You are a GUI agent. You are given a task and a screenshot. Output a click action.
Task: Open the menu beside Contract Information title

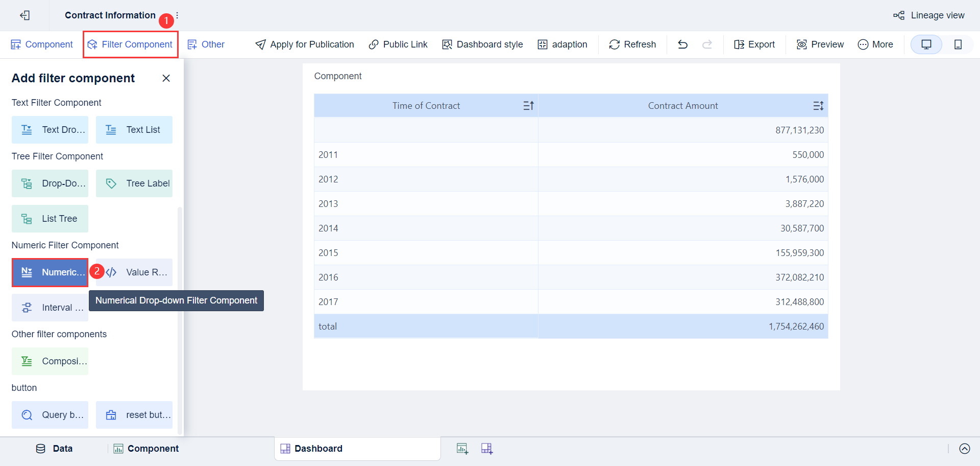(177, 15)
